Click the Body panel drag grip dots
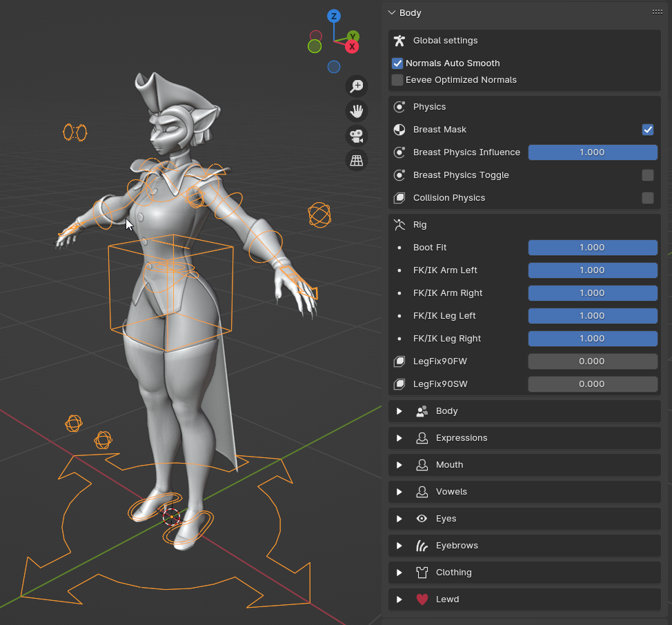 point(657,12)
